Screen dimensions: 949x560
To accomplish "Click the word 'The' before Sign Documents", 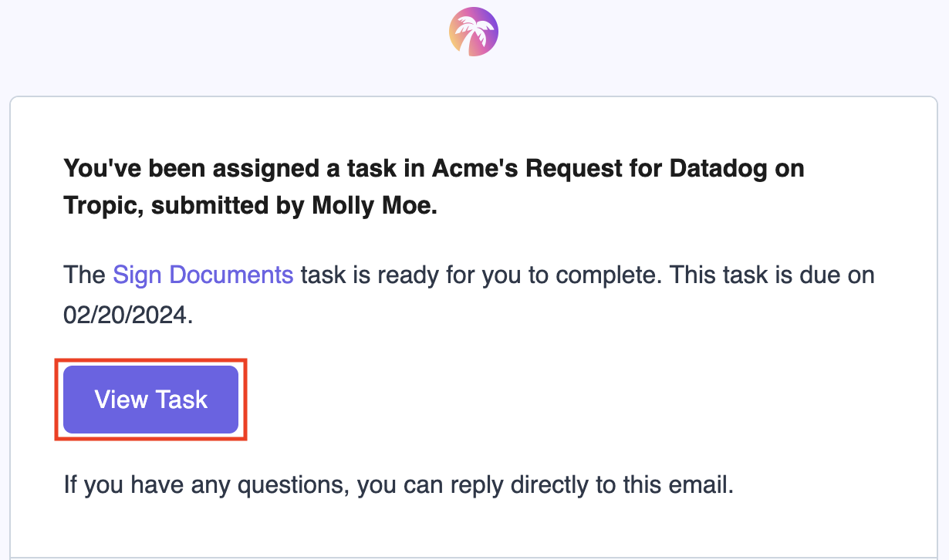I will pyautogui.click(x=84, y=275).
